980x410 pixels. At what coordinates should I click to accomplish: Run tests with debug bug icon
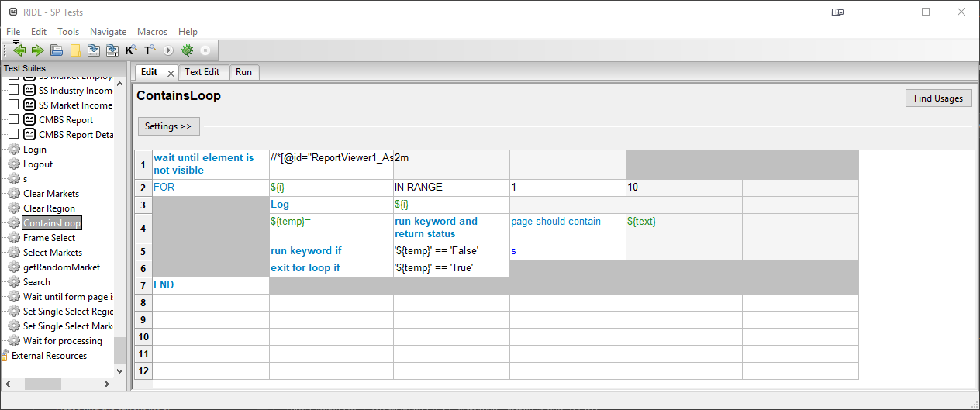pyautogui.click(x=187, y=50)
